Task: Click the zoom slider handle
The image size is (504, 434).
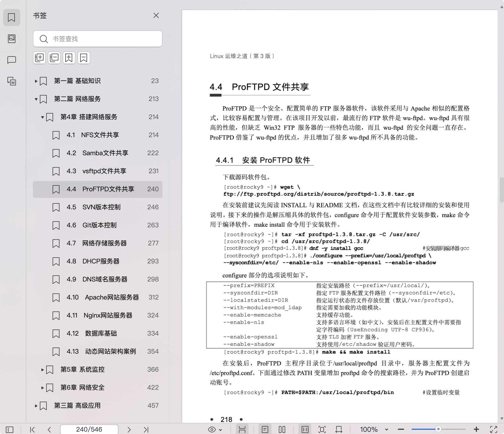Action: [438, 429]
